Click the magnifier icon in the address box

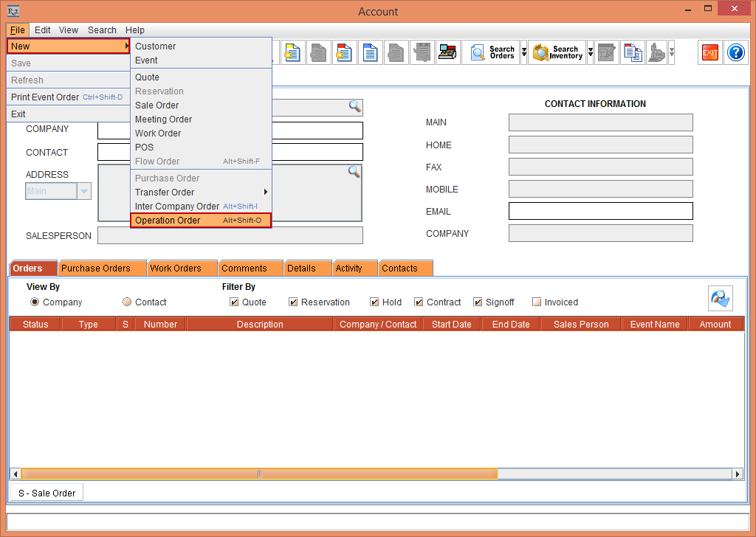(354, 171)
